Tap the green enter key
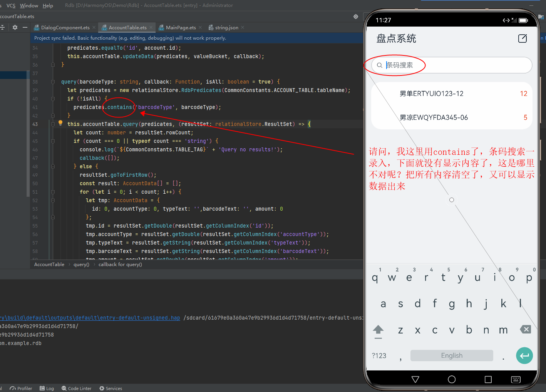 tap(524, 355)
